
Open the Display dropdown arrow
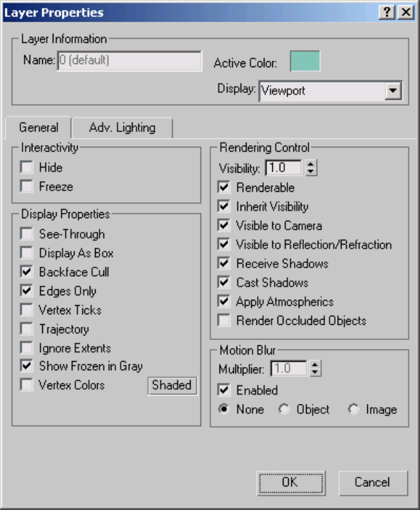coord(394,90)
